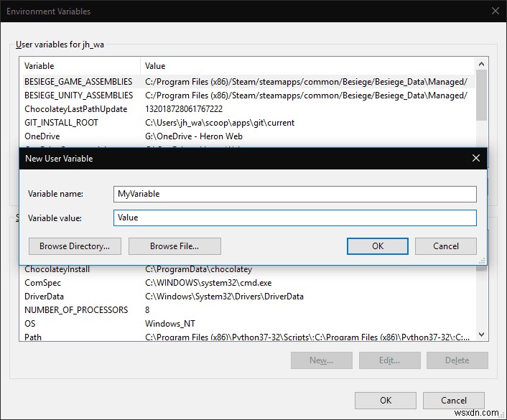Click the value Windows_NT

click(x=170, y=324)
